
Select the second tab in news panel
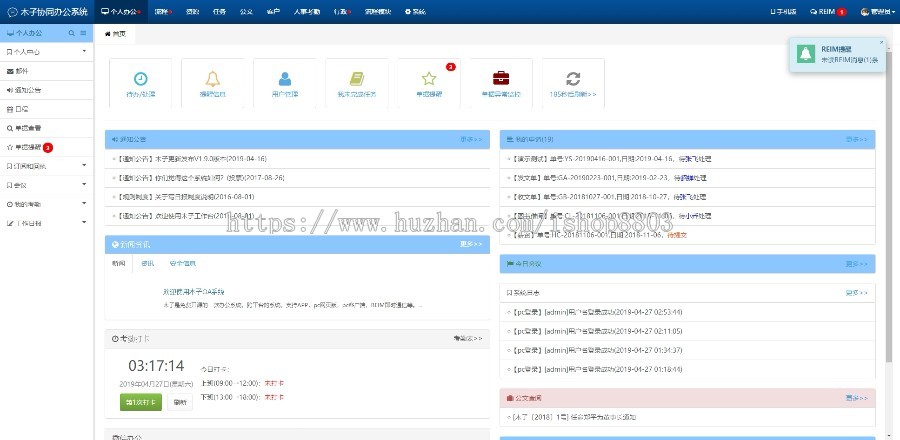pos(148,263)
